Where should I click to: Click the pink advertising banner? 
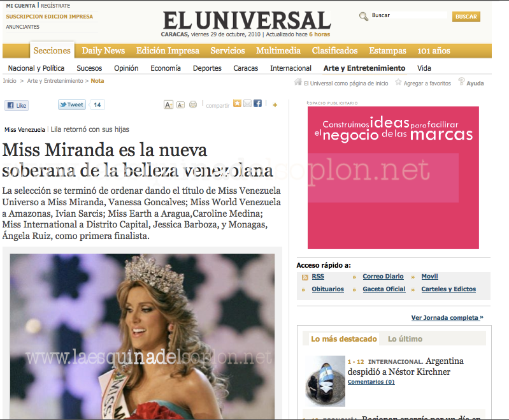(393, 178)
